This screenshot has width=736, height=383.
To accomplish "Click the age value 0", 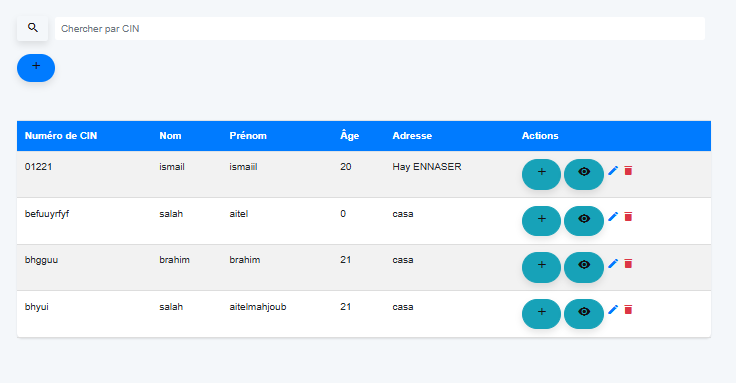I will coord(343,214).
